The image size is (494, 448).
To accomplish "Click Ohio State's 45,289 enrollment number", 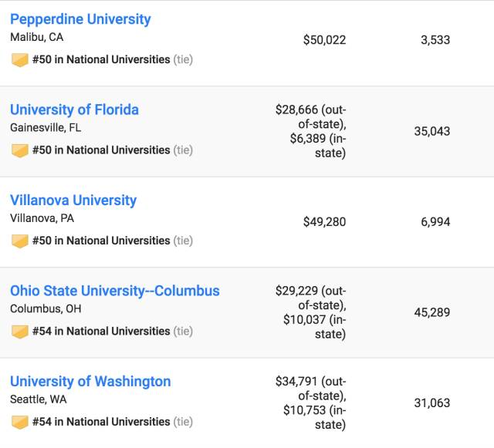I will tap(432, 313).
